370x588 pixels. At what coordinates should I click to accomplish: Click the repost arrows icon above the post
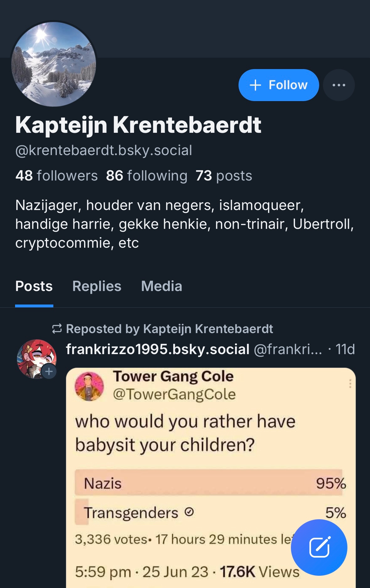click(x=57, y=329)
